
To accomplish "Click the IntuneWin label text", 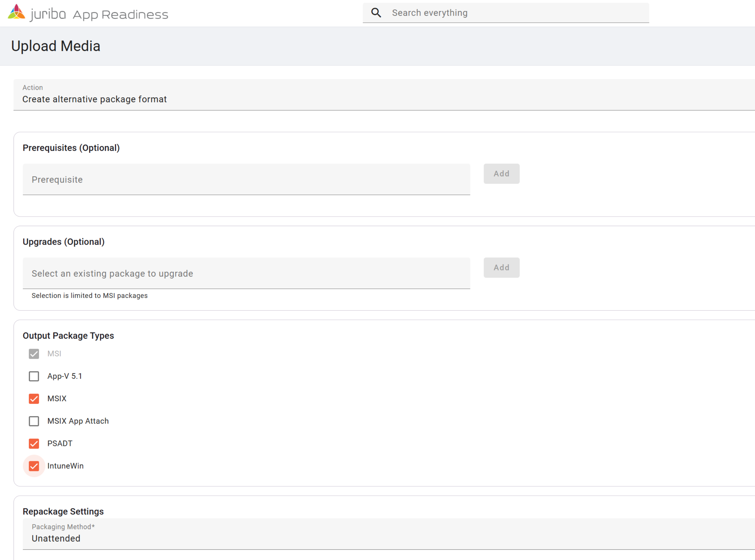I will tap(65, 466).
